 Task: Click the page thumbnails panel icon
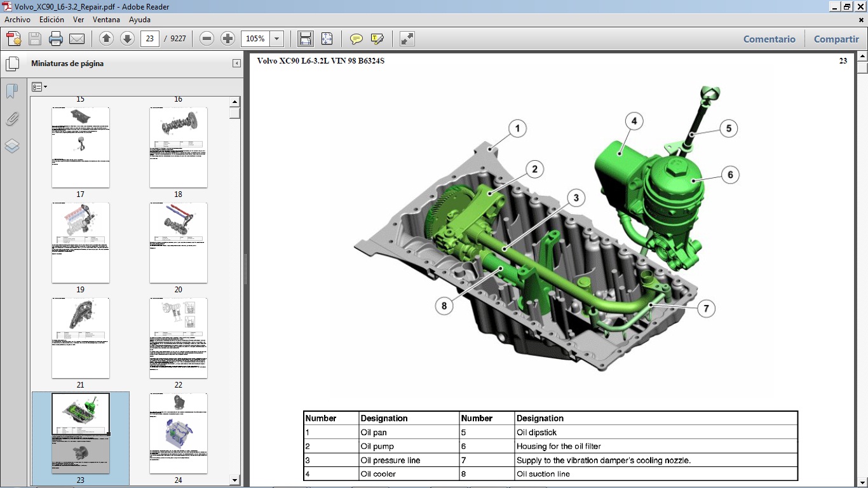tap(12, 64)
